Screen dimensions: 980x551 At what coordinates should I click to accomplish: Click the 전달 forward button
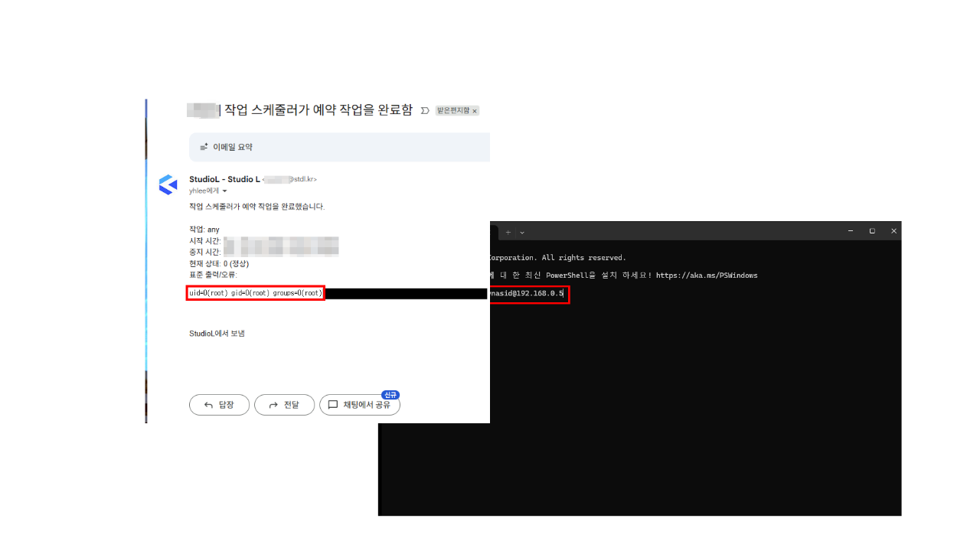(284, 404)
